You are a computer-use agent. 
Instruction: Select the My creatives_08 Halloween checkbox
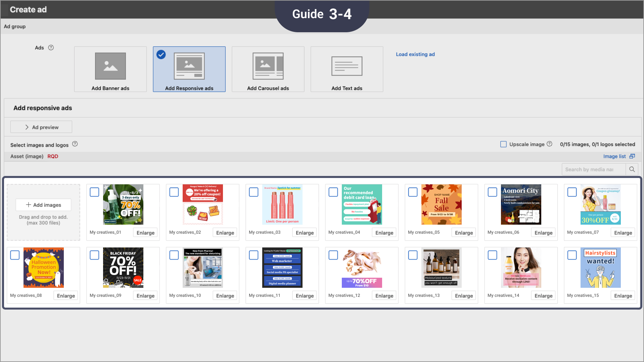(x=15, y=255)
